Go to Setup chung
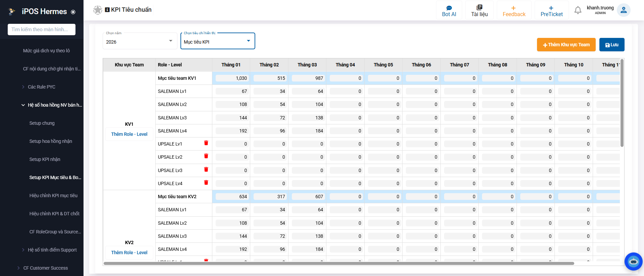The width and height of the screenshot is (644, 276). click(x=42, y=123)
